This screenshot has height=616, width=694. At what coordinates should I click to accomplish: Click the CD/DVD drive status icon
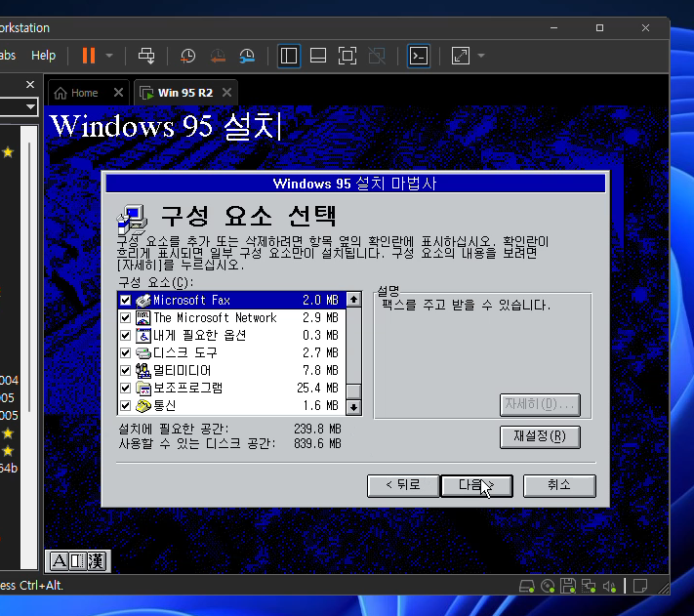pos(548,587)
